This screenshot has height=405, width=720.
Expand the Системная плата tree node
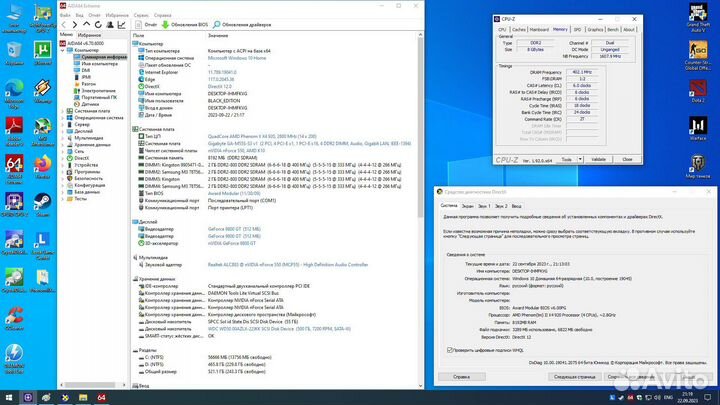63,111
